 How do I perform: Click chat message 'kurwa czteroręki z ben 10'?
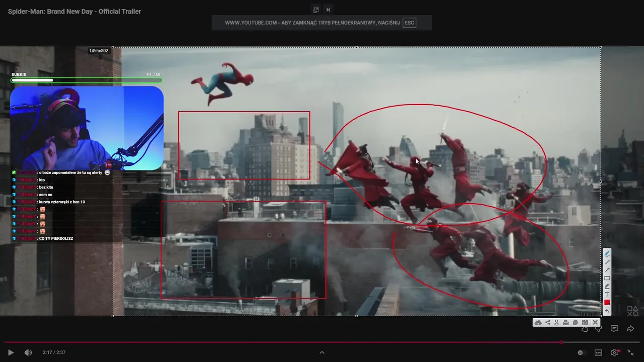[x=62, y=202]
